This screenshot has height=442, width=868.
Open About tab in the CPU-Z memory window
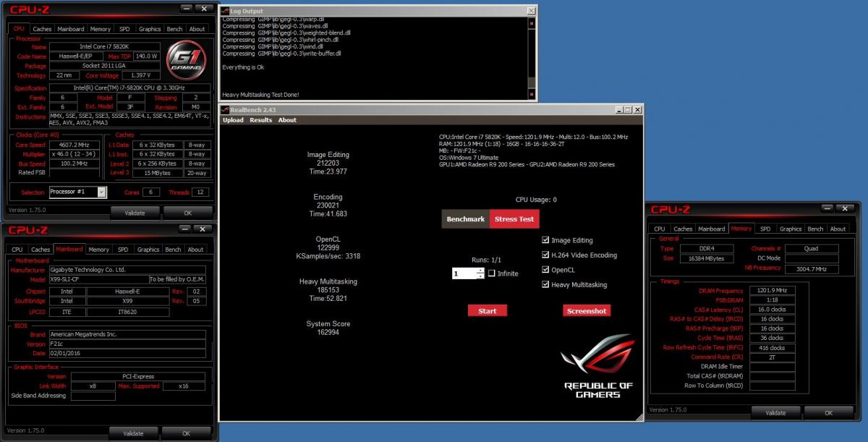(838, 229)
